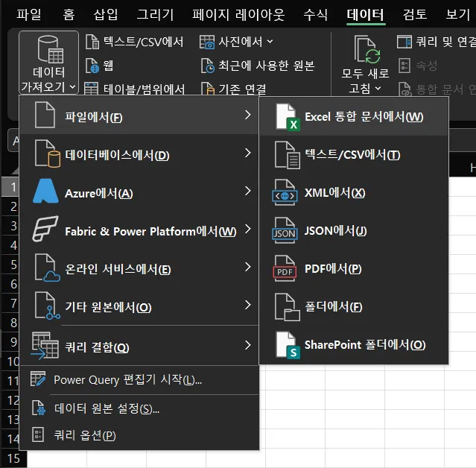Image resolution: width=476 pixels, height=468 pixels.
Task: Click the 웹 globe icon in ribbon
Action: [92, 66]
